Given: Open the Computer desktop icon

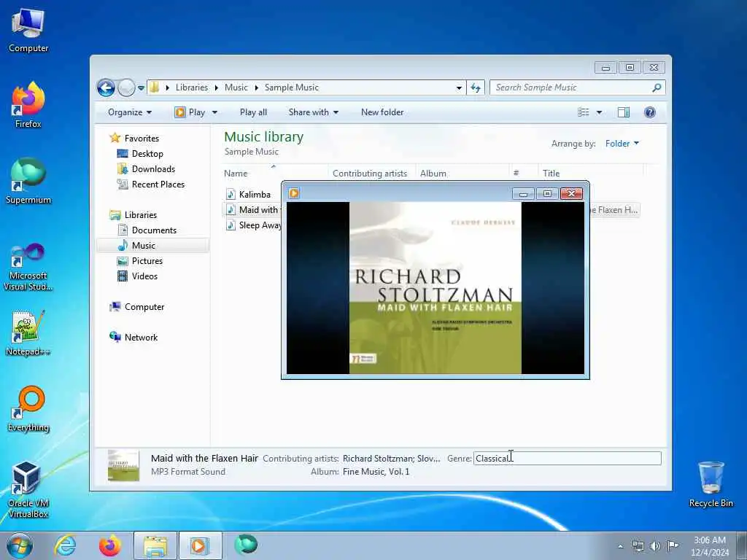Looking at the screenshot, I should click(28, 31).
